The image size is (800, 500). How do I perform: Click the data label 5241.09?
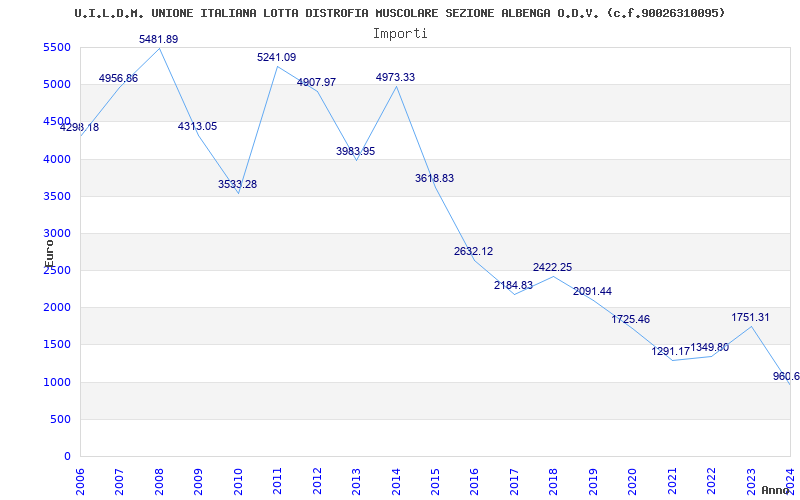(x=277, y=57)
